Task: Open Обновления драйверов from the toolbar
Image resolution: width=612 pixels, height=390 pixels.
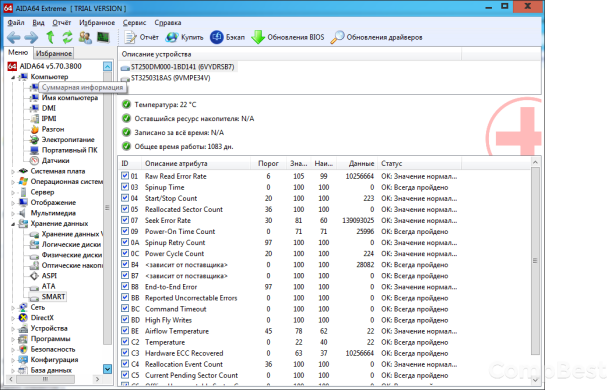Action: pyautogui.click(x=376, y=37)
